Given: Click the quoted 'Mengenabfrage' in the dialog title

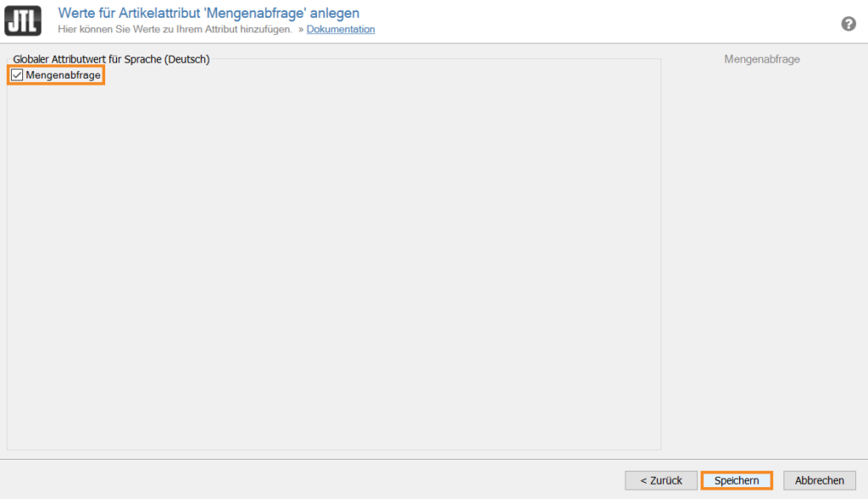Looking at the screenshot, I should tap(268, 13).
